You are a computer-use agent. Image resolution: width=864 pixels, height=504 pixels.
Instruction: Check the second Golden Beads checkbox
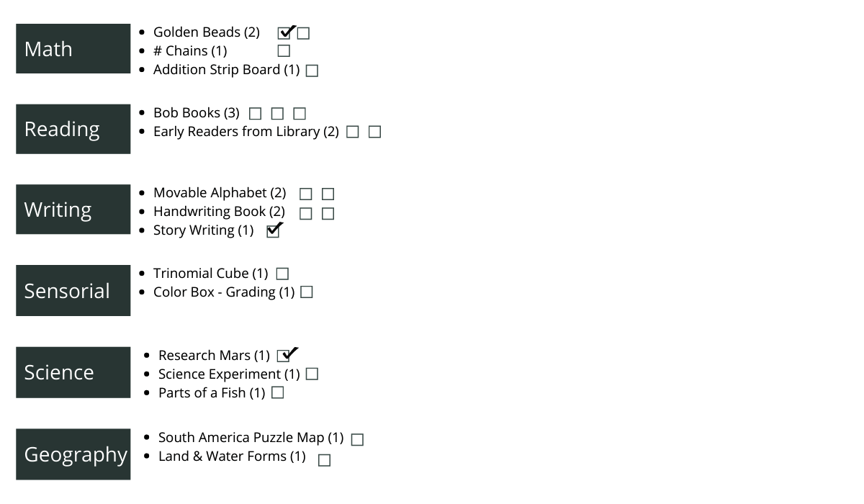[x=303, y=33]
